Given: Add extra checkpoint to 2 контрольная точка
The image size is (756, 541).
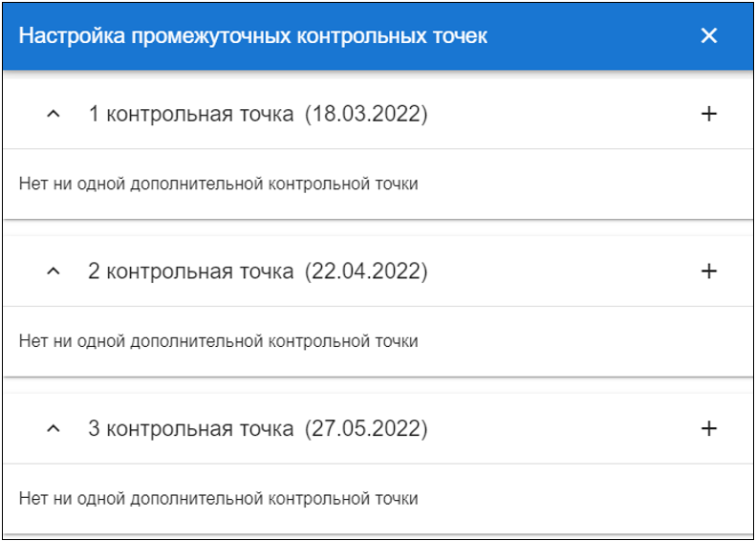Looking at the screenshot, I should point(708,271).
